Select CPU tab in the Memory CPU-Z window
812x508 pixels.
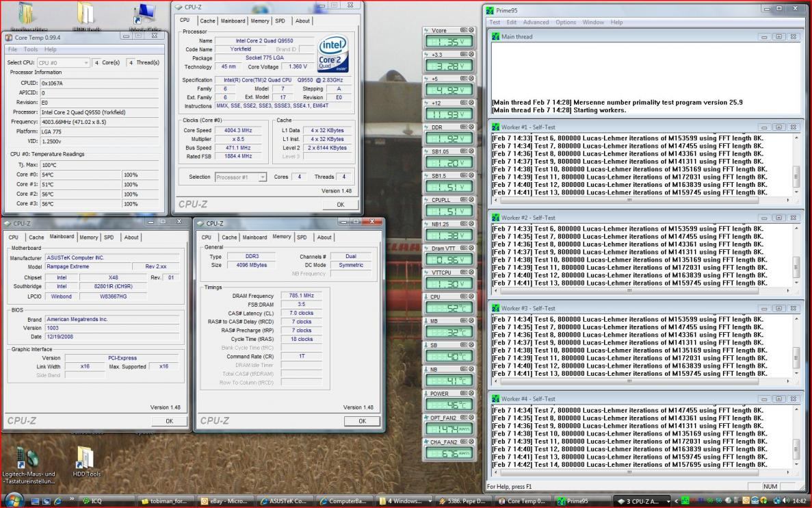point(206,237)
